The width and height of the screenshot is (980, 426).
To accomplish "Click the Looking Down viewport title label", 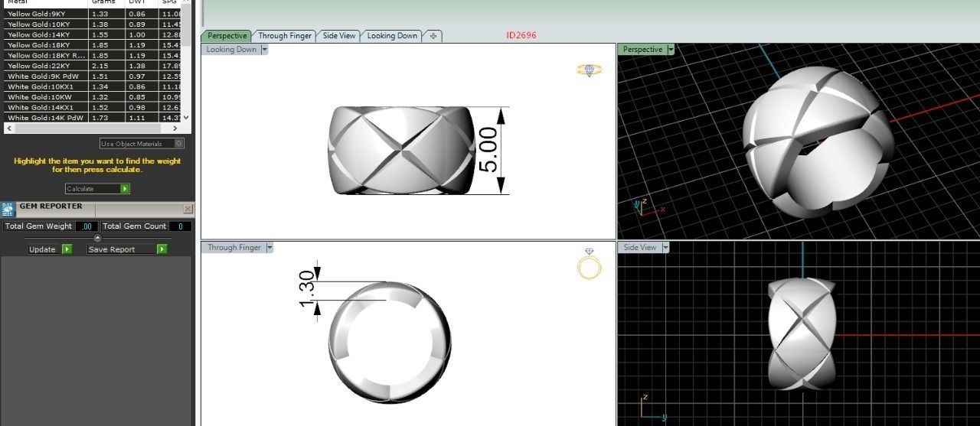I will coord(231,50).
